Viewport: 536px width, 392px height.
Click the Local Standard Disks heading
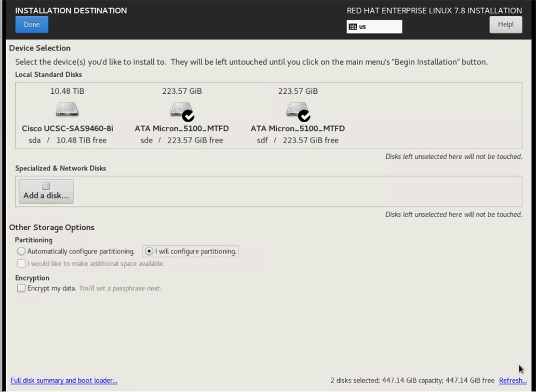[48, 74]
